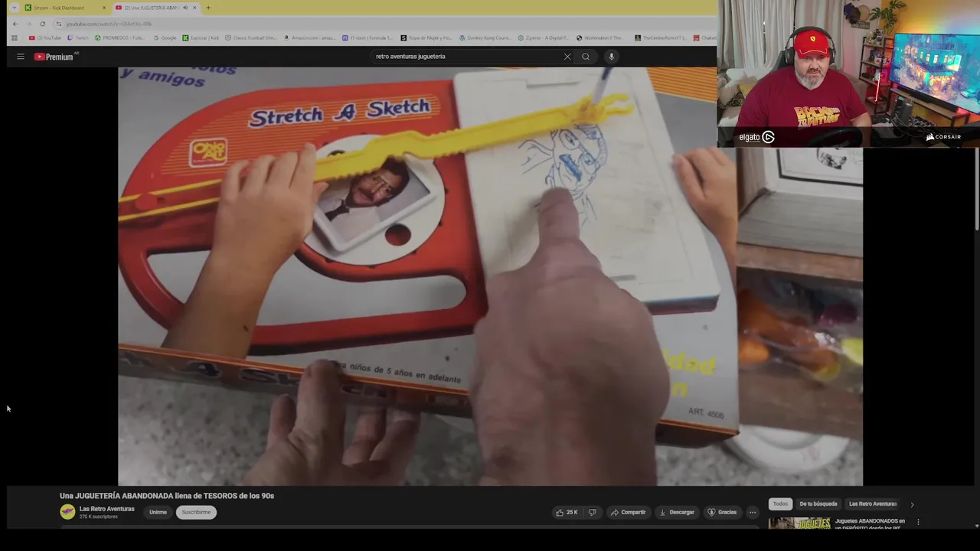
Task: Open the Classic Football Shirts bookmark
Action: (250, 37)
